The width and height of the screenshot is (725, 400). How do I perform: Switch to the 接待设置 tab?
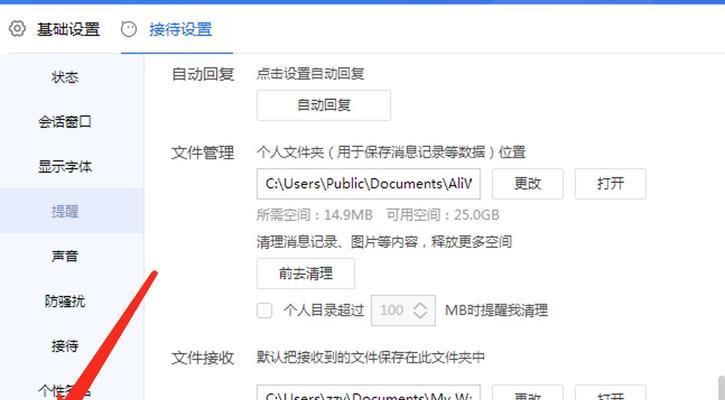pos(180,30)
